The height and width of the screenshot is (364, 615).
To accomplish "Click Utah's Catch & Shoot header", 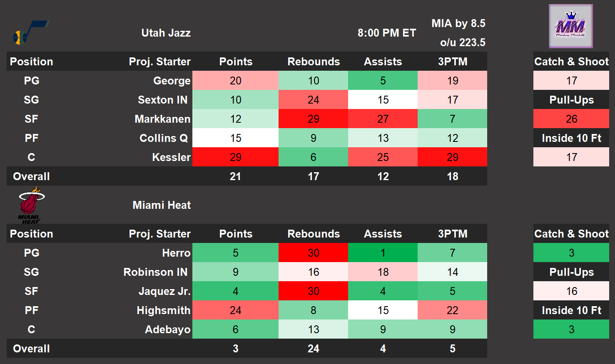I will coord(571,62).
